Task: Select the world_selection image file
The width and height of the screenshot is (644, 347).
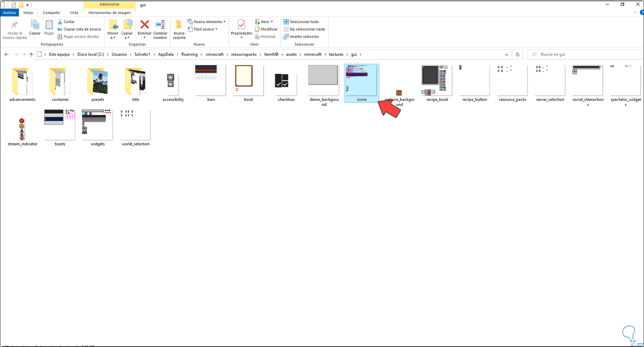Action: pos(135,128)
